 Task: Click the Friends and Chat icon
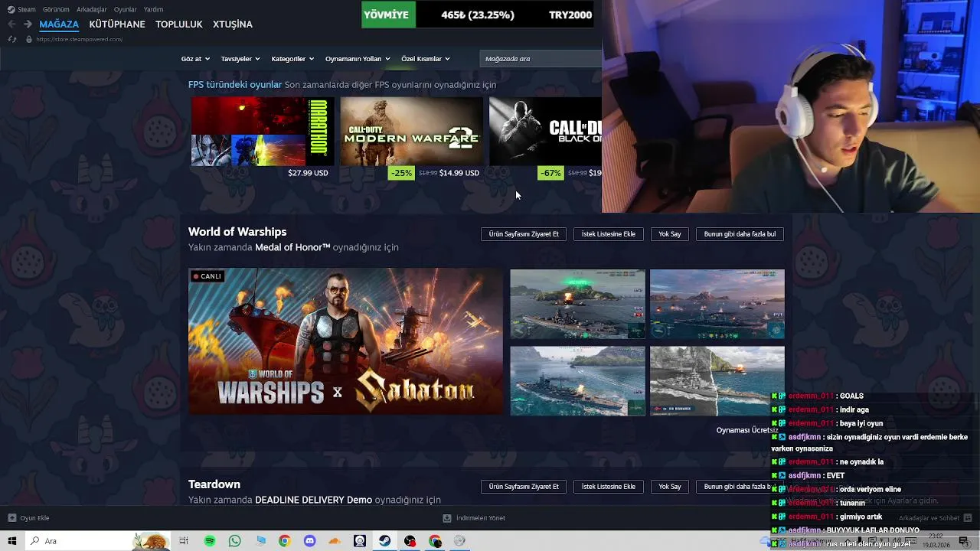(968, 518)
